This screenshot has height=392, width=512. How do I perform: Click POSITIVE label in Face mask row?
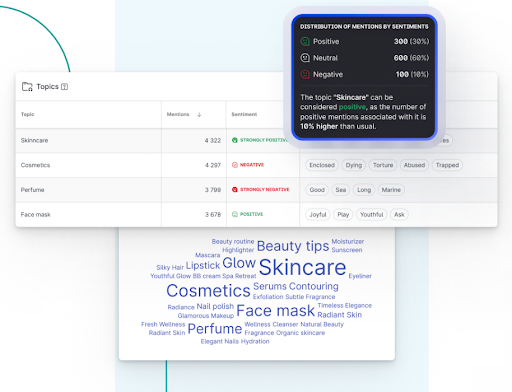click(251, 214)
